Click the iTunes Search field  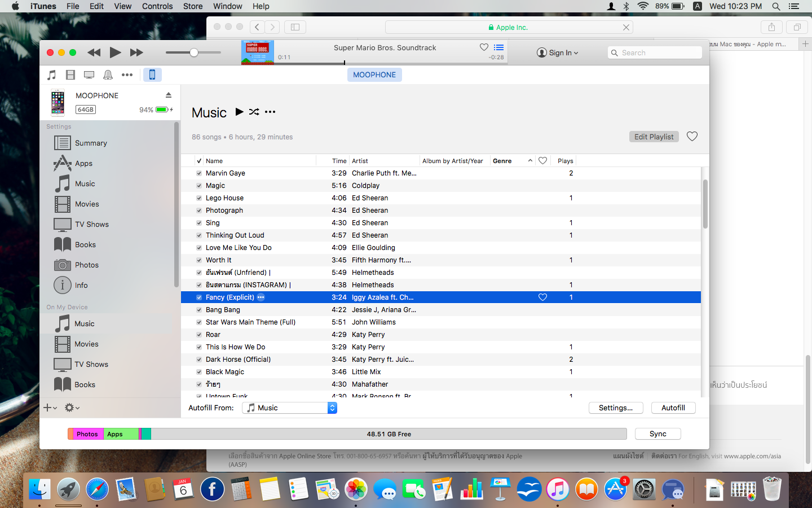pyautogui.click(x=655, y=52)
